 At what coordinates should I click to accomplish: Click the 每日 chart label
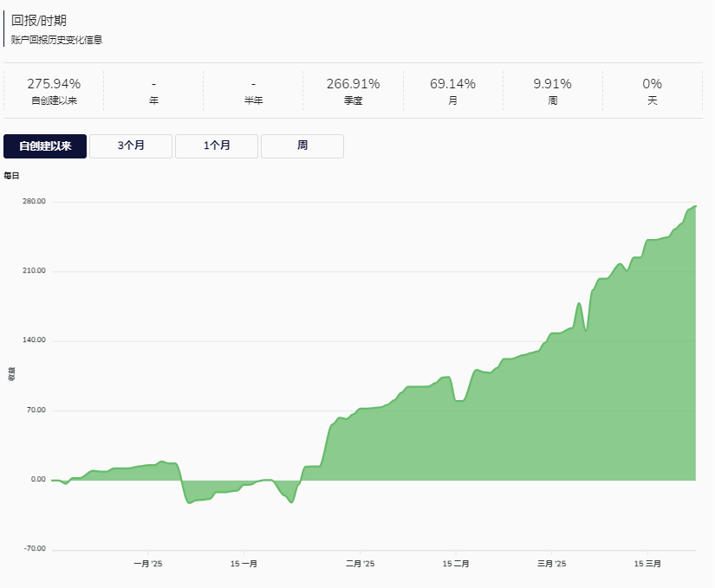pos(11,176)
